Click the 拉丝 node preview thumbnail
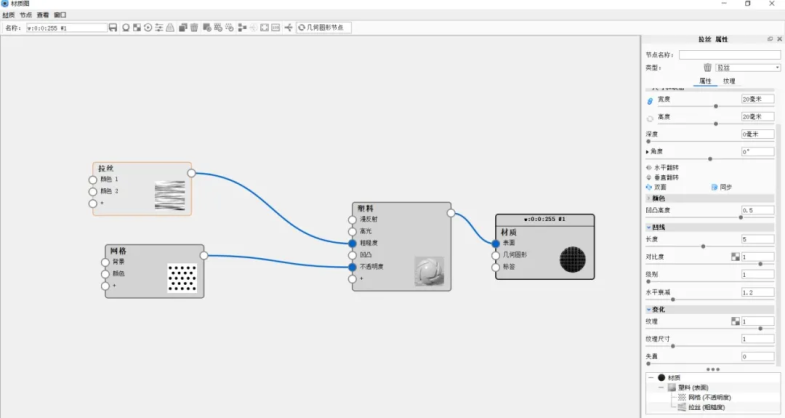Viewport: 785px width, 418px height. (170, 195)
